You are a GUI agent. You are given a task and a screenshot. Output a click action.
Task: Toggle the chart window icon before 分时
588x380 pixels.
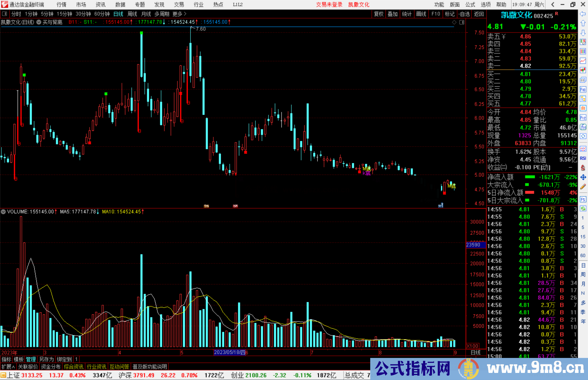[5, 14]
